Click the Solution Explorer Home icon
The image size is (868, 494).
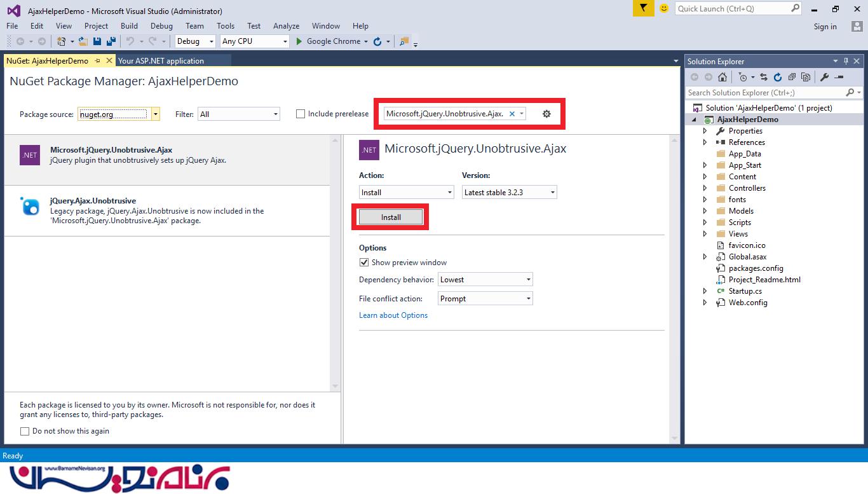click(x=722, y=77)
